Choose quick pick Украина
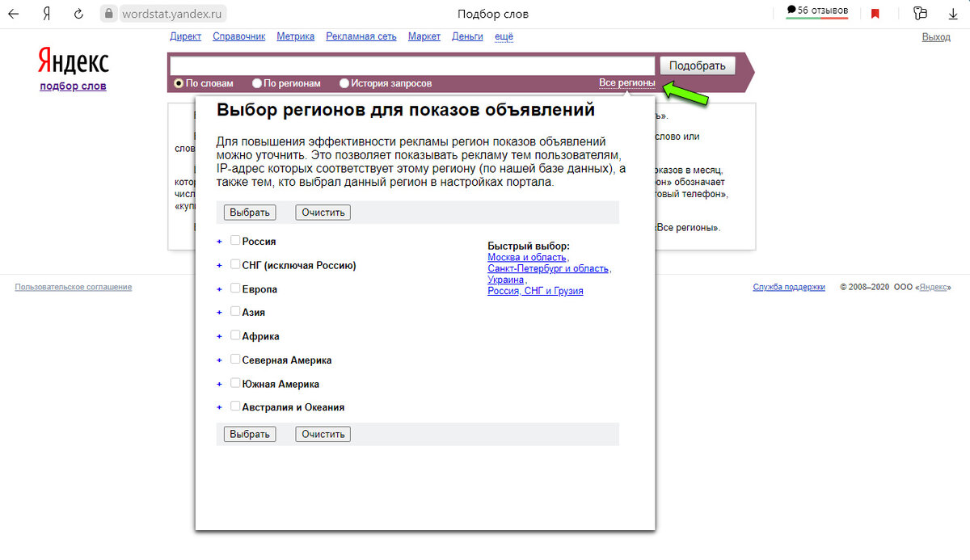 [506, 280]
